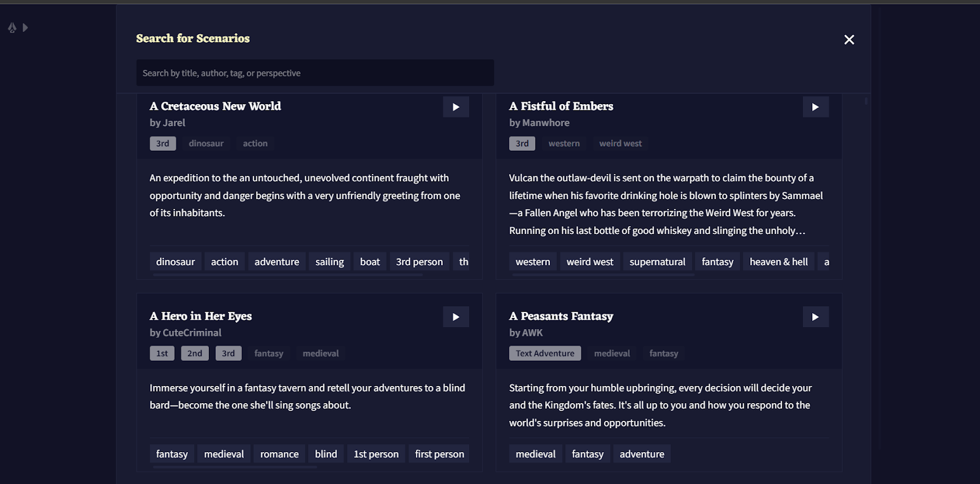This screenshot has width=980, height=484.
Task: Click the horizontal tag scrollbar under Cretaceous New World
Action: pos(288,275)
